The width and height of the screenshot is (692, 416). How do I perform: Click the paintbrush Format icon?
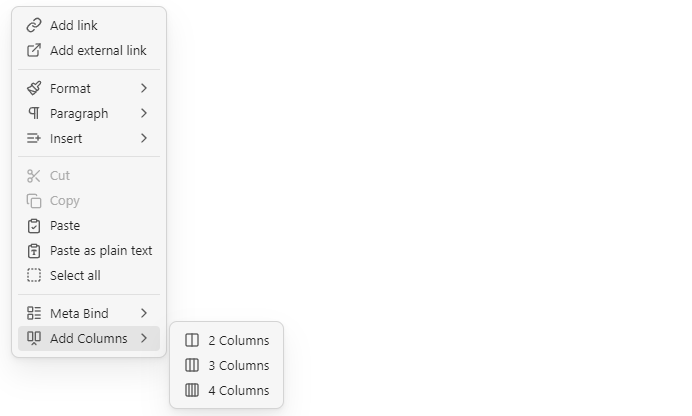[x=34, y=88]
